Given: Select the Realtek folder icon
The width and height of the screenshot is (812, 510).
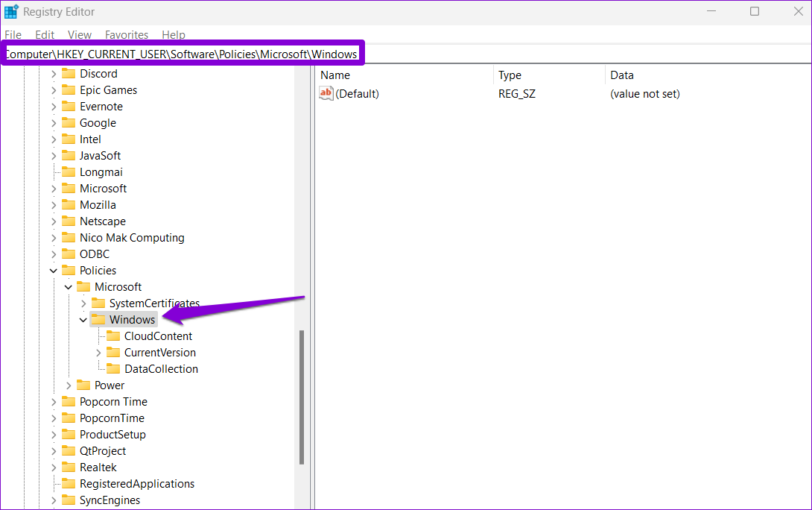Looking at the screenshot, I should (x=69, y=467).
